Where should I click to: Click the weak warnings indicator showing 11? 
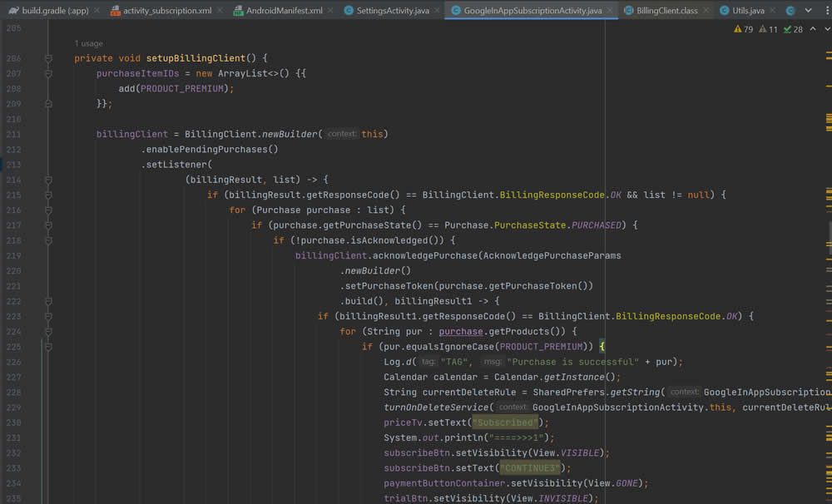768,29
